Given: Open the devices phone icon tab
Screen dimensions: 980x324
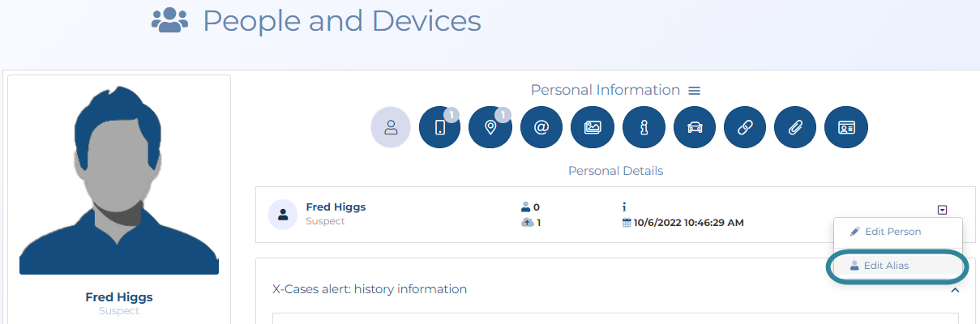Looking at the screenshot, I should point(439,128).
